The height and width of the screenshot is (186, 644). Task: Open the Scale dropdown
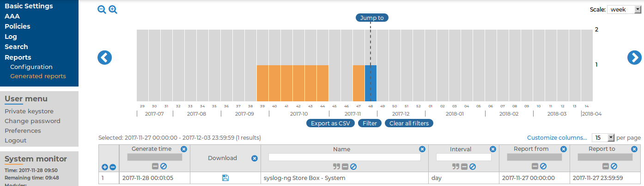pos(624,10)
